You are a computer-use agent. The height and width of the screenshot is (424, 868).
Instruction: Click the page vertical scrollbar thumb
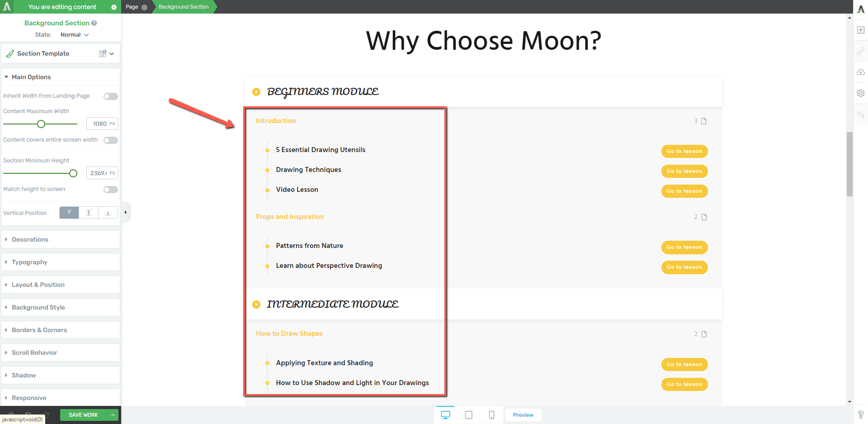tap(849, 164)
